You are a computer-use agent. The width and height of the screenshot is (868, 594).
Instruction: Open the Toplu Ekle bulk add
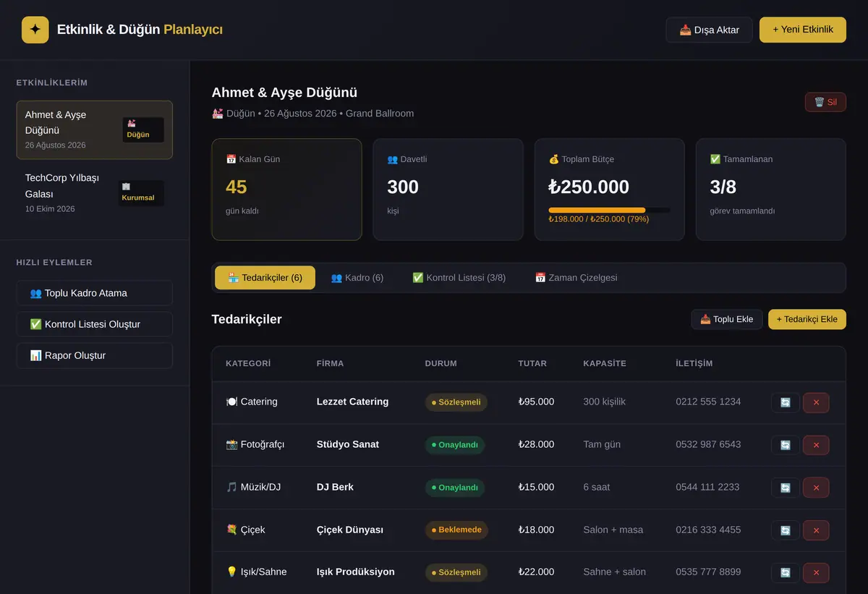(x=727, y=319)
